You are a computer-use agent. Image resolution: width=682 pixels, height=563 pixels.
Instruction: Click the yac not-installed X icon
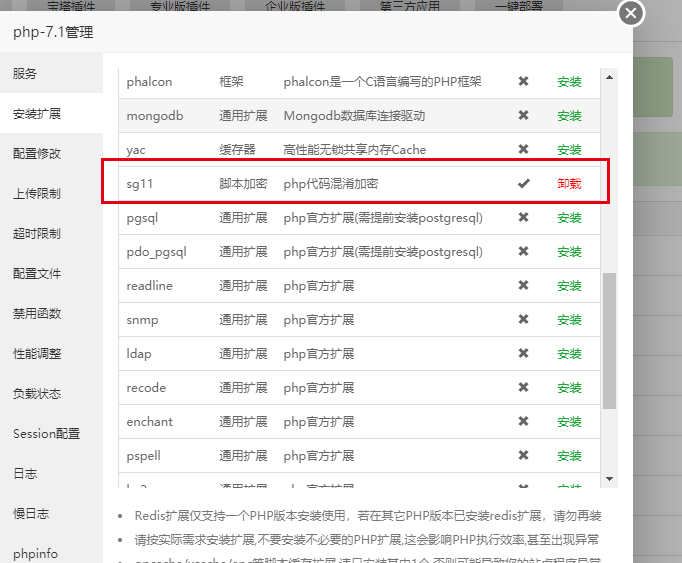pos(523,149)
